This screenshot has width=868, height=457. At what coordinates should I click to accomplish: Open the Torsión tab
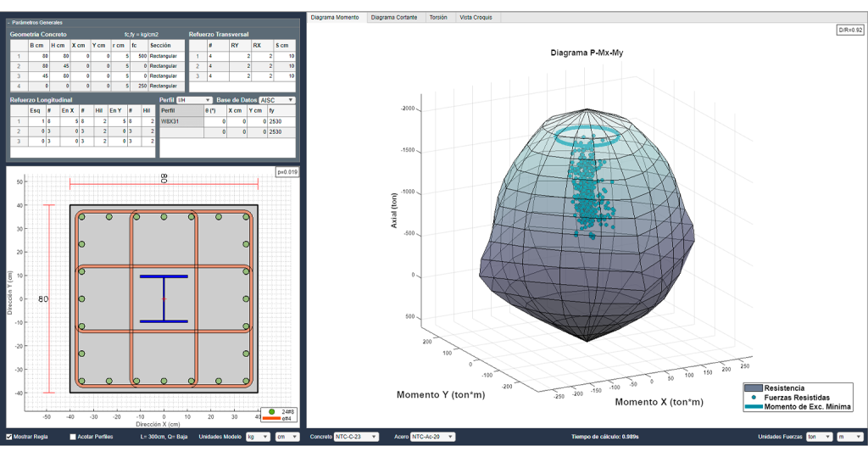(438, 18)
